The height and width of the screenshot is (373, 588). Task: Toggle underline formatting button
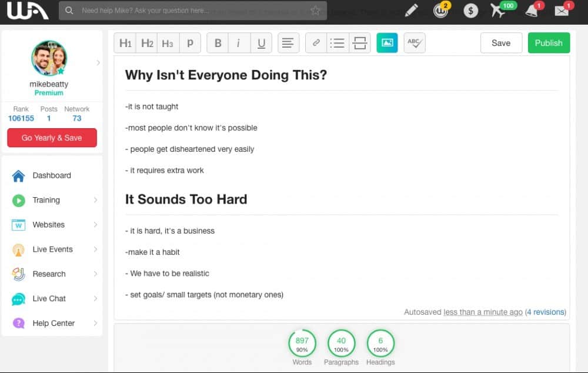click(x=262, y=43)
